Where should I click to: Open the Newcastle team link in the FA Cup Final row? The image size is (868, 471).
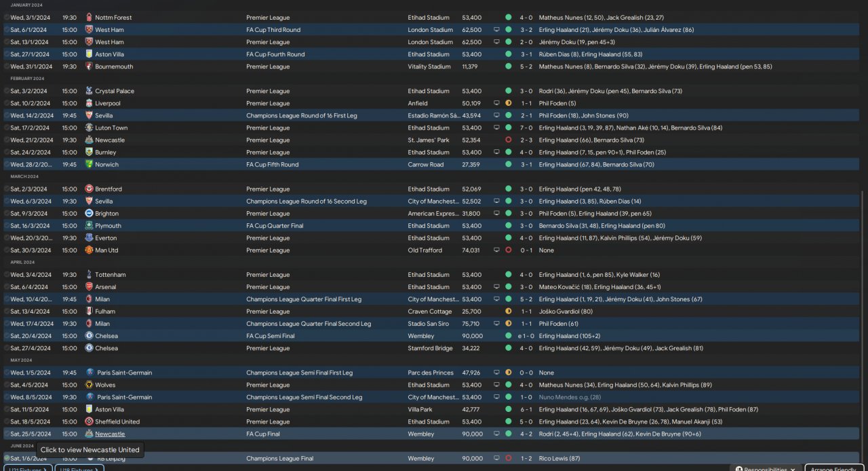110,434
